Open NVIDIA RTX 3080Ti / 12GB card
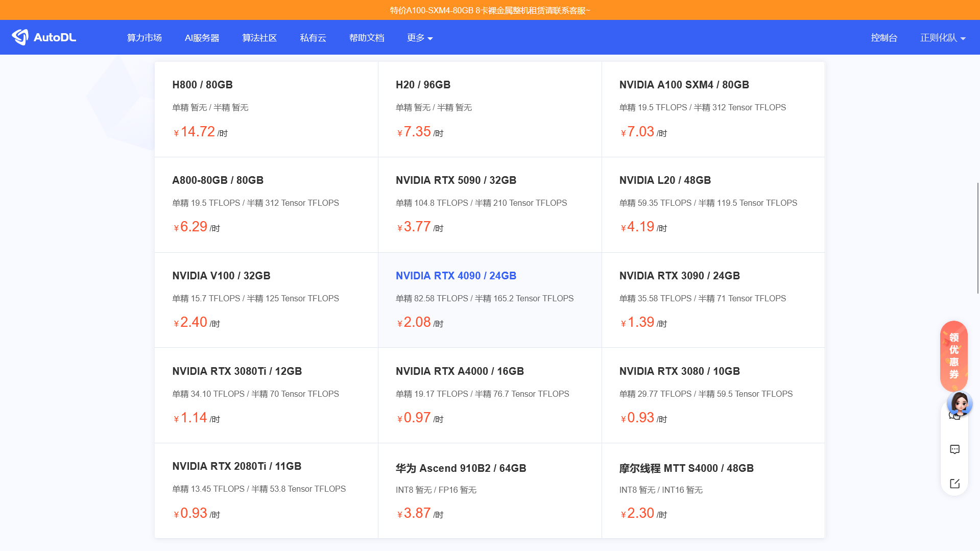 coord(266,395)
